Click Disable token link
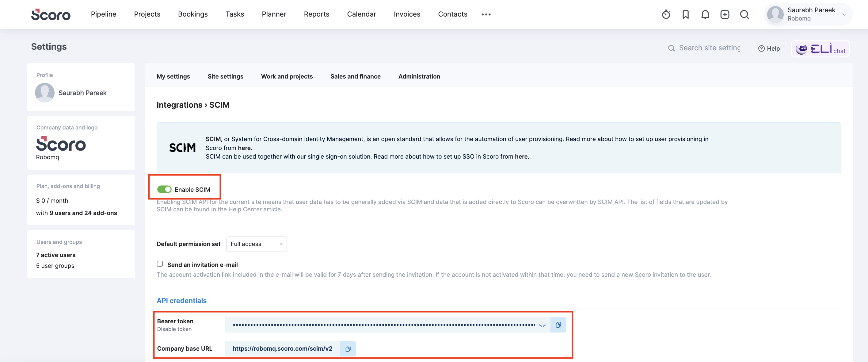The height and width of the screenshot is (362, 868). click(x=174, y=329)
